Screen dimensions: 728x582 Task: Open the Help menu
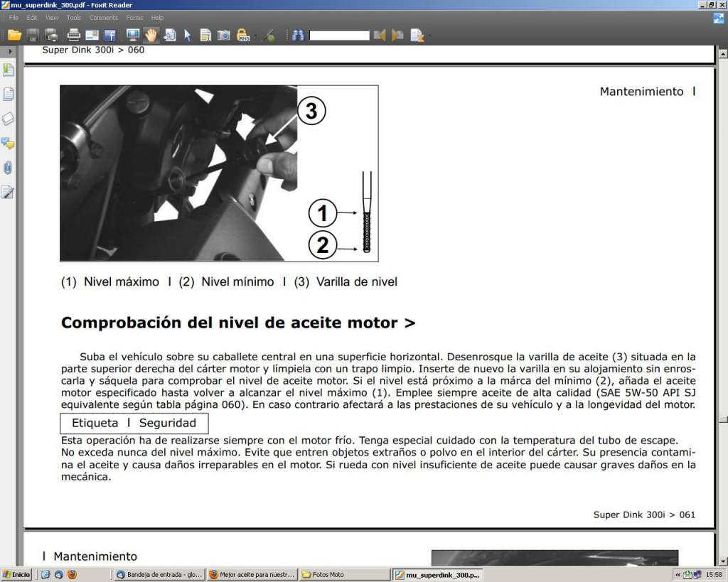157,18
